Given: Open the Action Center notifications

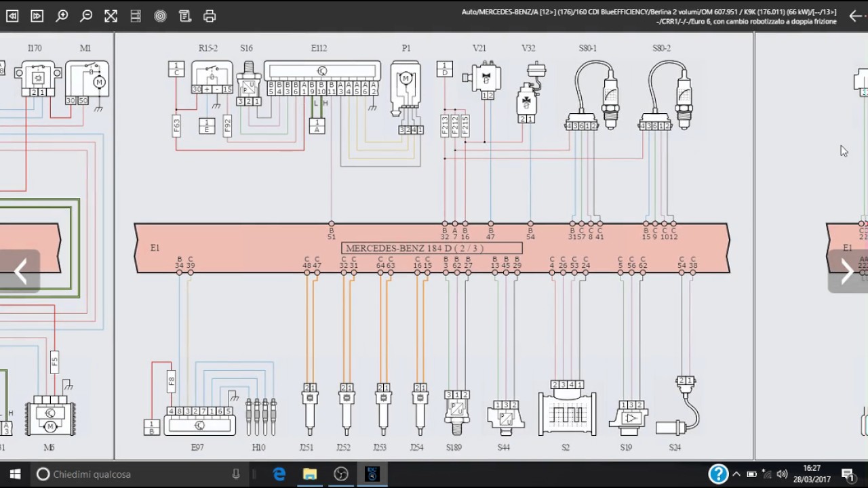Looking at the screenshot, I should coord(848,474).
